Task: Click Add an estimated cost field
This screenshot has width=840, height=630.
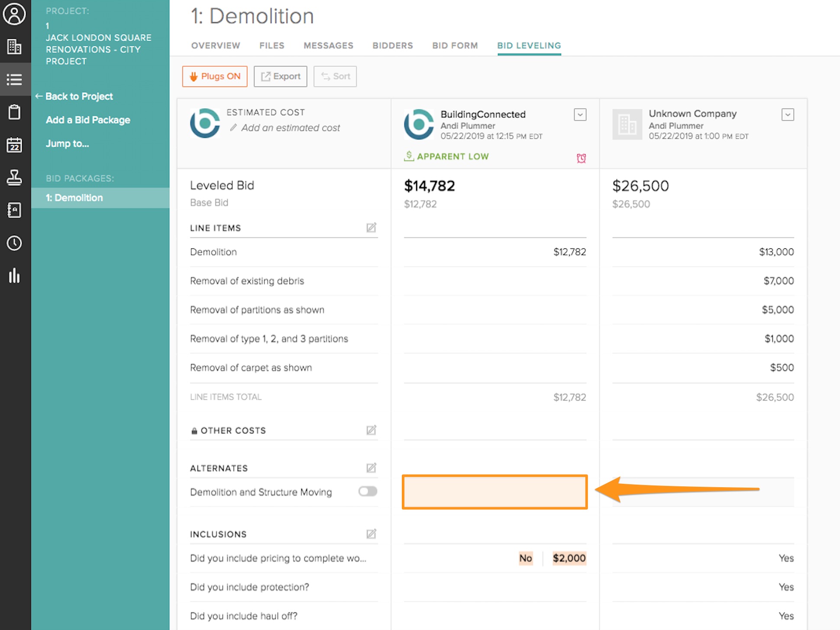Action: click(x=290, y=128)
